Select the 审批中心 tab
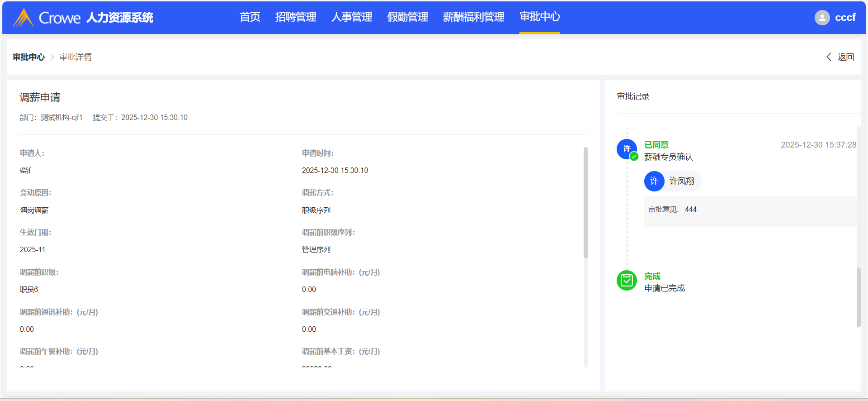This screenshot has height=401, width=868. (539, 17)
